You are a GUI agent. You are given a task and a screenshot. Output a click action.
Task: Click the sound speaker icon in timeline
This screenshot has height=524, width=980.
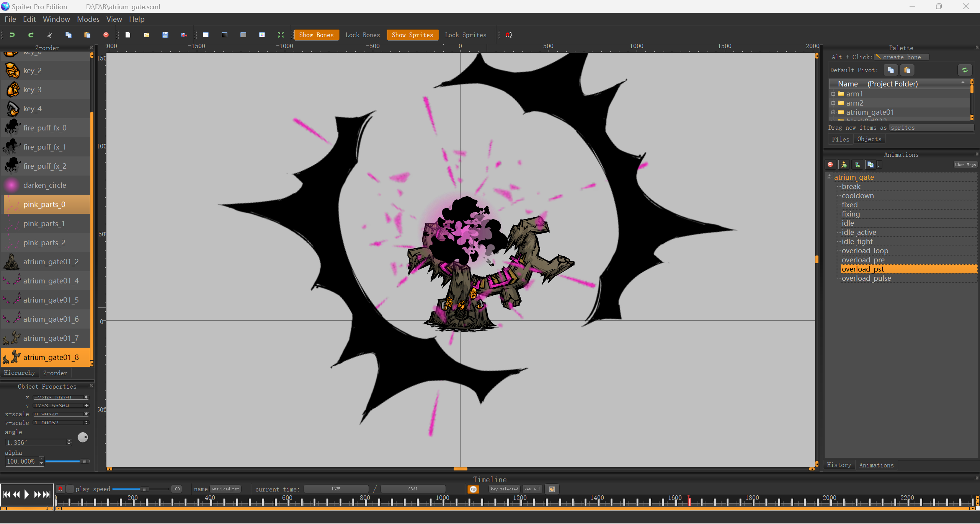552,489
